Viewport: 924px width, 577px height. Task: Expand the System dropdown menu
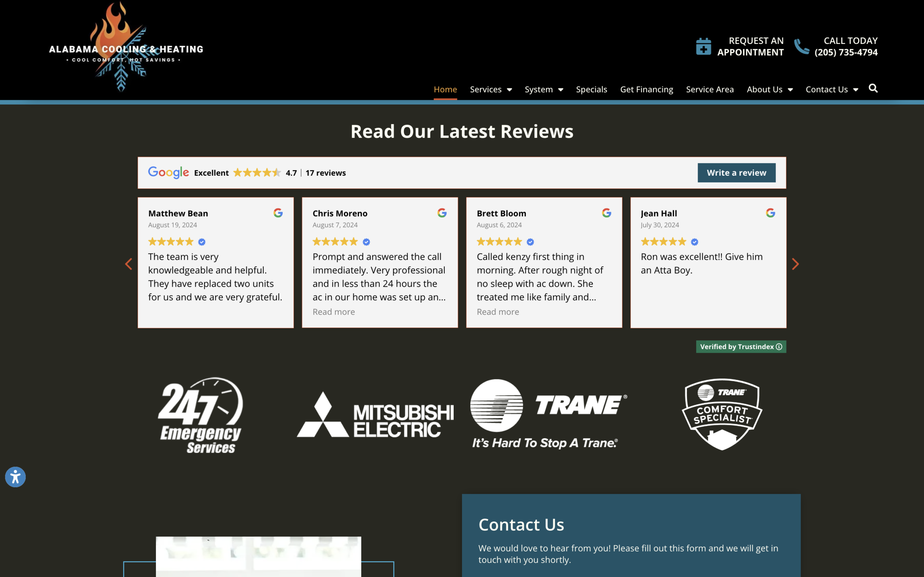[x=544, y=89]
